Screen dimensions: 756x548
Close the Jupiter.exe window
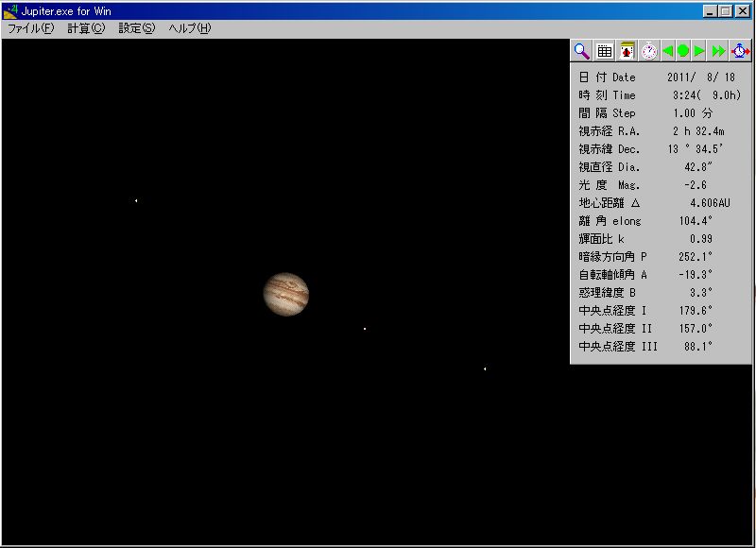pos(743,11)
